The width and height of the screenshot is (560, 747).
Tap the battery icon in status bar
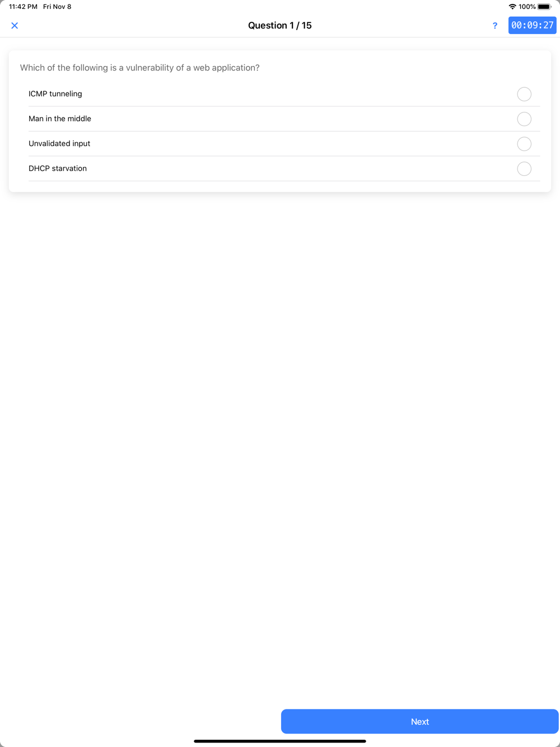click(x=545, y=7)
